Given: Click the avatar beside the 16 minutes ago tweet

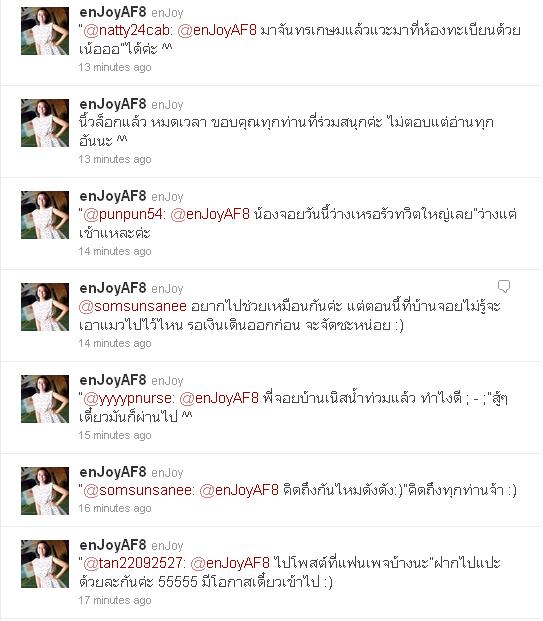Looking at the screenshot, I should (45, 491).
